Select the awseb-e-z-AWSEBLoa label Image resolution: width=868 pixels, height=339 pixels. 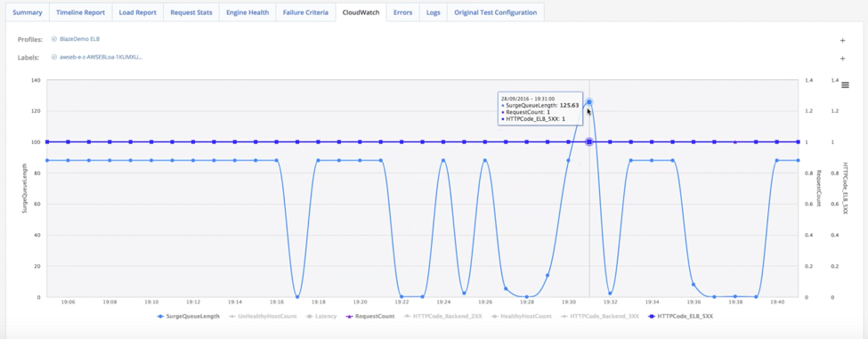[101, 57]
